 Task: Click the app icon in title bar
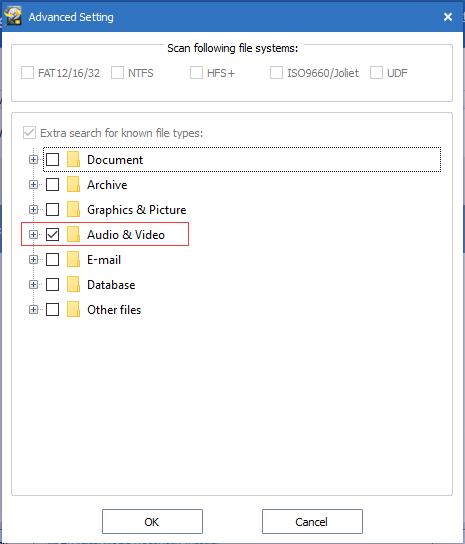13,16
